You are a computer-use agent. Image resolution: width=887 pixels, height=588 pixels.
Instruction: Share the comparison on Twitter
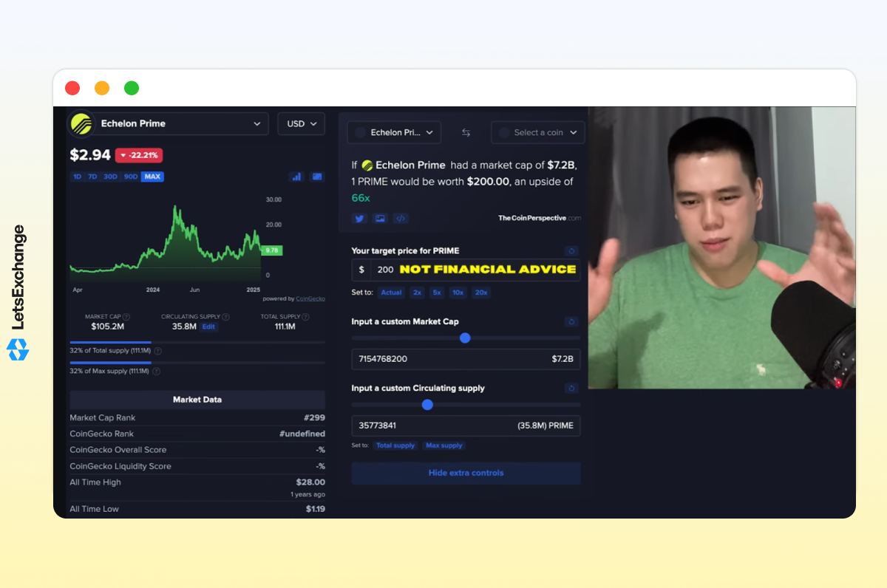[359, 218]
